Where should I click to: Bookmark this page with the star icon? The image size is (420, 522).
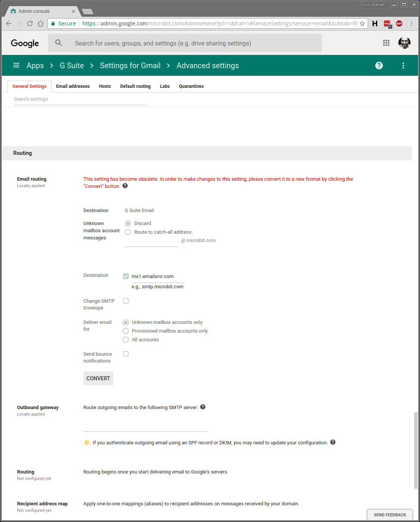tap(362, 23)
